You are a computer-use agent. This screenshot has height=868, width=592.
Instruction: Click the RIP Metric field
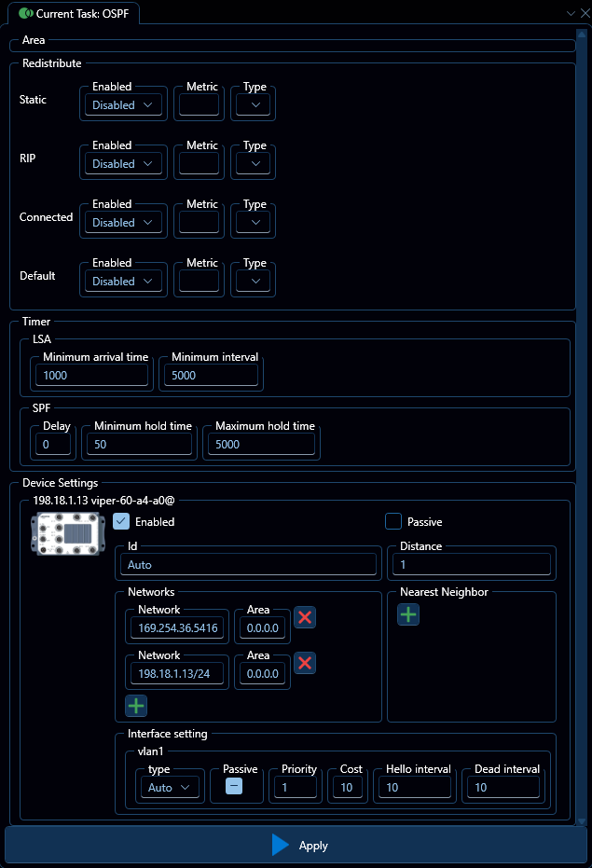click(199, 163)
